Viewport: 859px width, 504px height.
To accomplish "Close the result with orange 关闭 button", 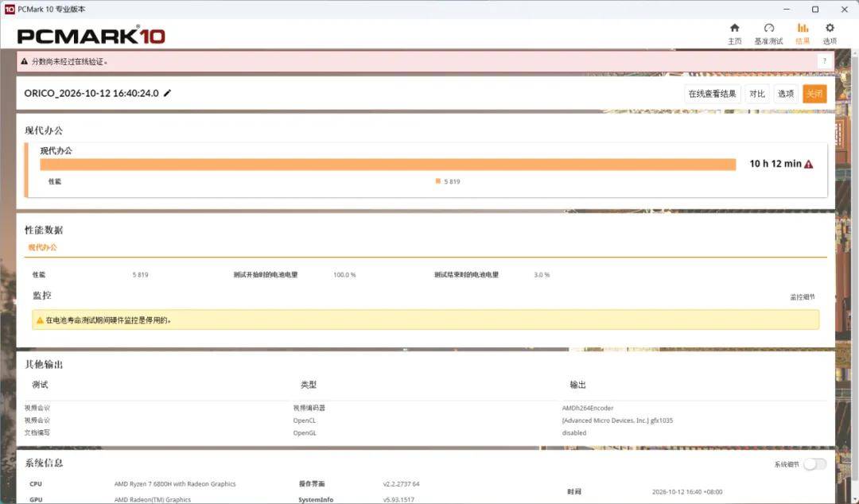I will (814, 94).
